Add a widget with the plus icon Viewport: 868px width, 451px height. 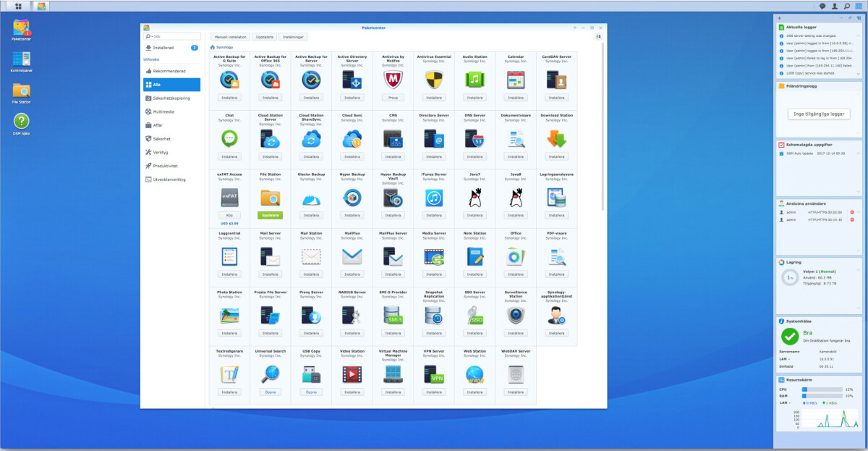[779, 17]
